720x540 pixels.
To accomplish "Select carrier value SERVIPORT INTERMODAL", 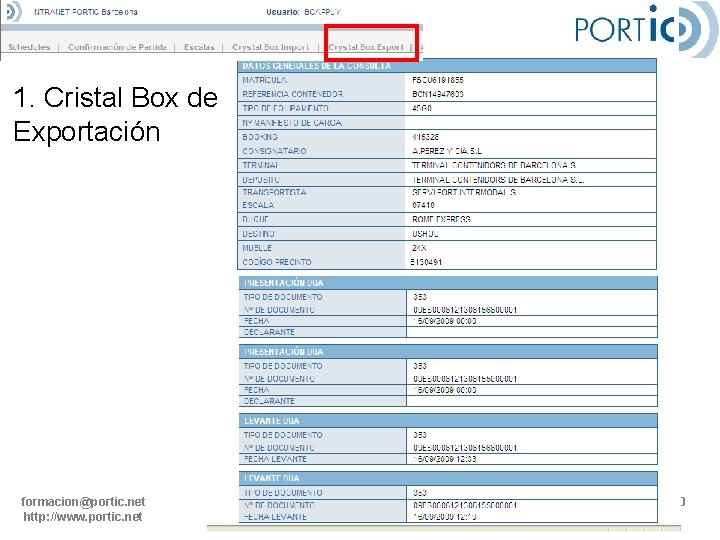I will tap(466, 192).
